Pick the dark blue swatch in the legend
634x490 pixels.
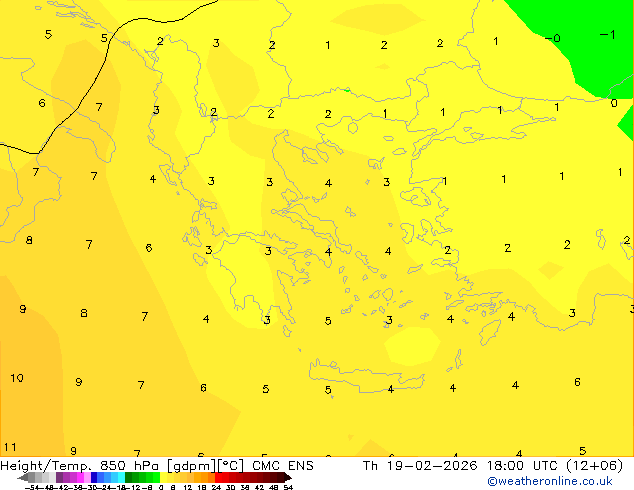(94, 477)
